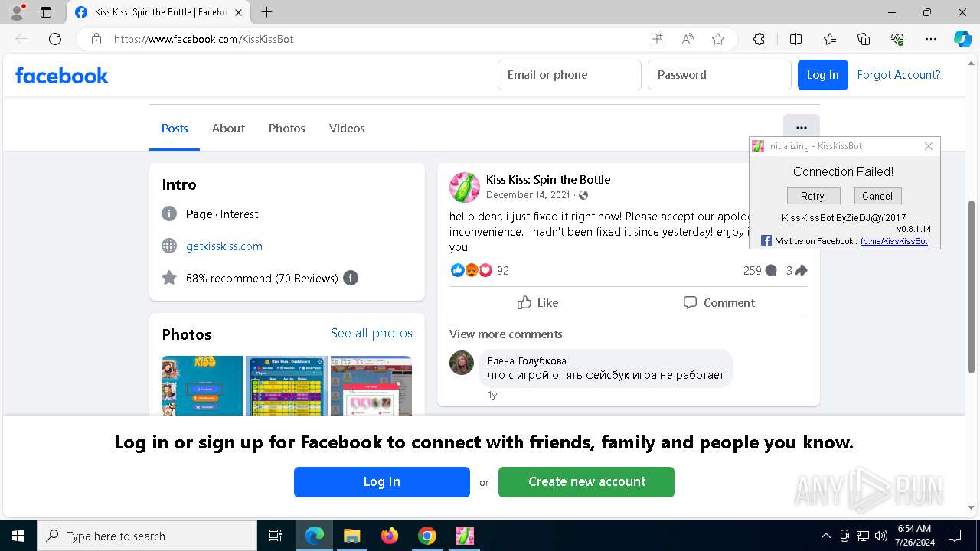980x551 pixels.
Task: Open a new browser tab
Action: coord(266,12)
